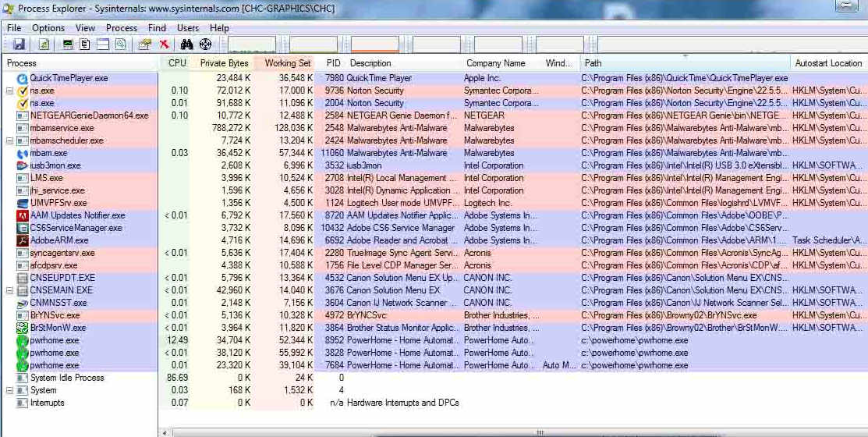This screenshot has height=437, width=868.
Task: Click the red X Kill Process icon
Action: pos(164,44)
